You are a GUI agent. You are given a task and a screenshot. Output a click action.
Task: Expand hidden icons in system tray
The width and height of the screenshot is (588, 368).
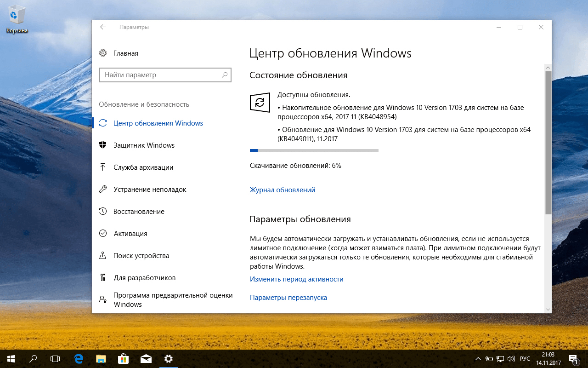[x=478, y=358]
